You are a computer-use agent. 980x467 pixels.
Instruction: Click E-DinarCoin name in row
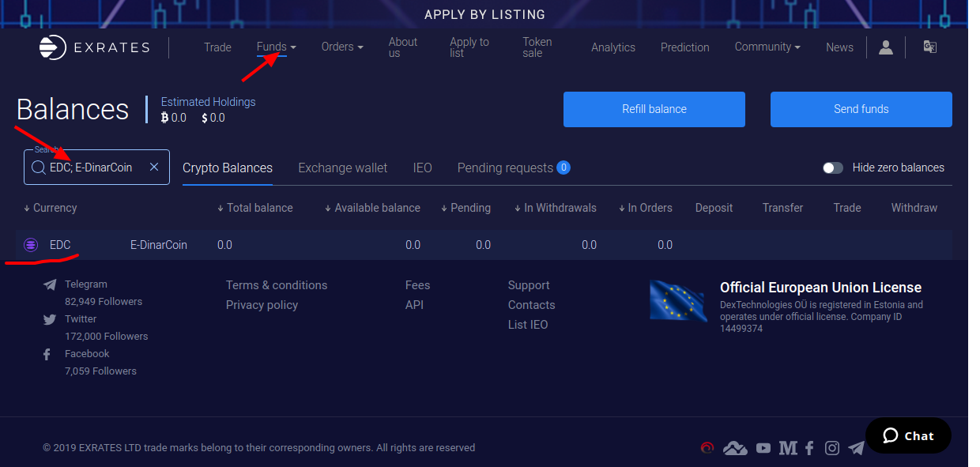(x=159, y=245)
